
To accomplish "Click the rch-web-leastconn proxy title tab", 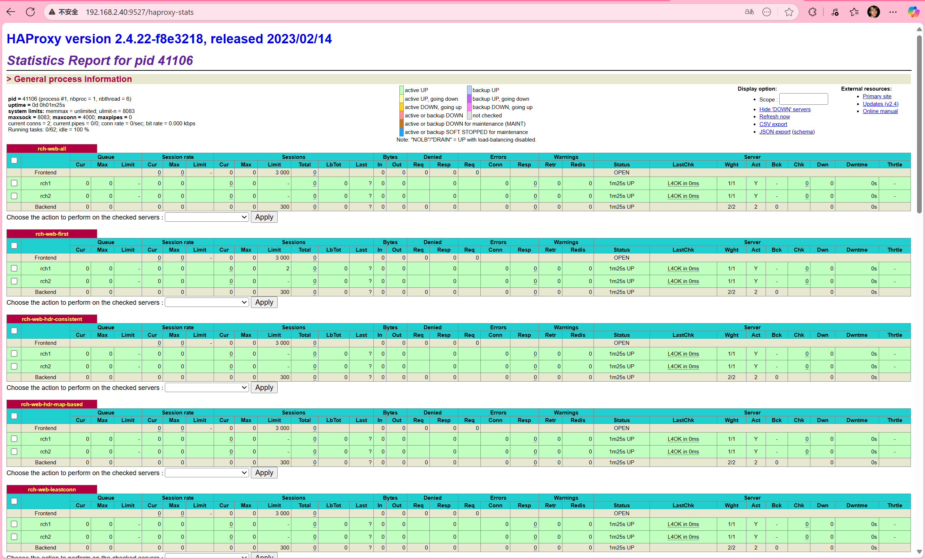I will 52,489.
